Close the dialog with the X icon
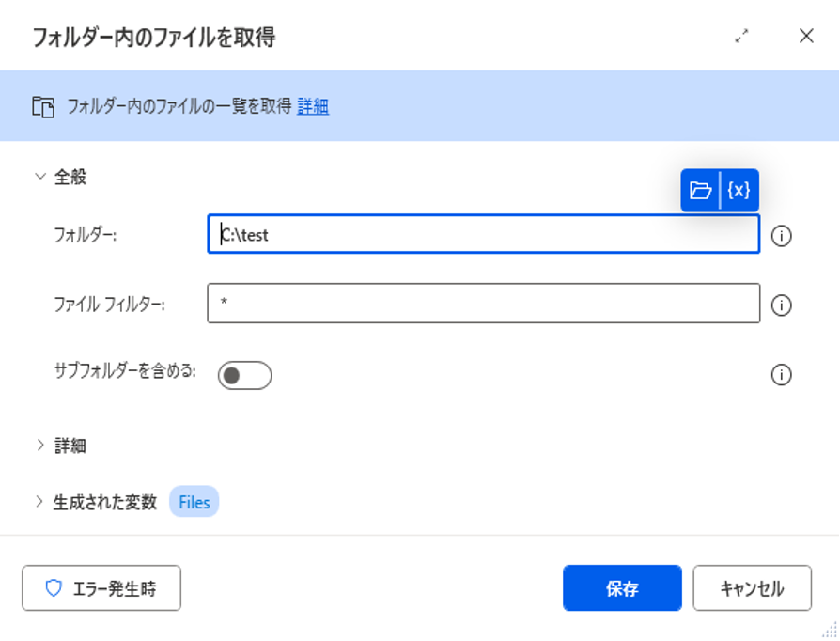 [805, 37]
